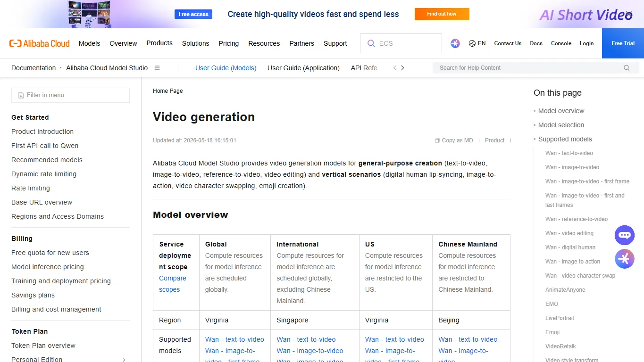Open Wan - text-to-video link under Singapore
This screenshot has height=362, width=644.
[306, 339]
